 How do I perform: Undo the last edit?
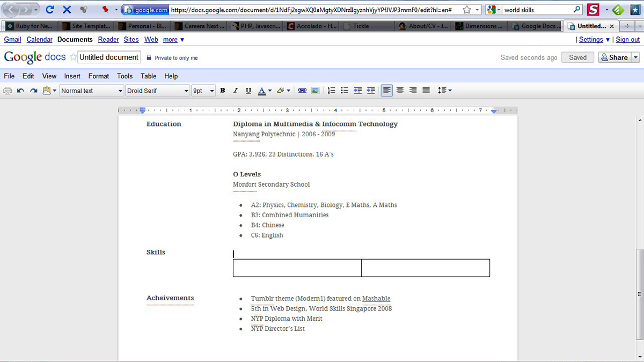(x=20, y=90)
